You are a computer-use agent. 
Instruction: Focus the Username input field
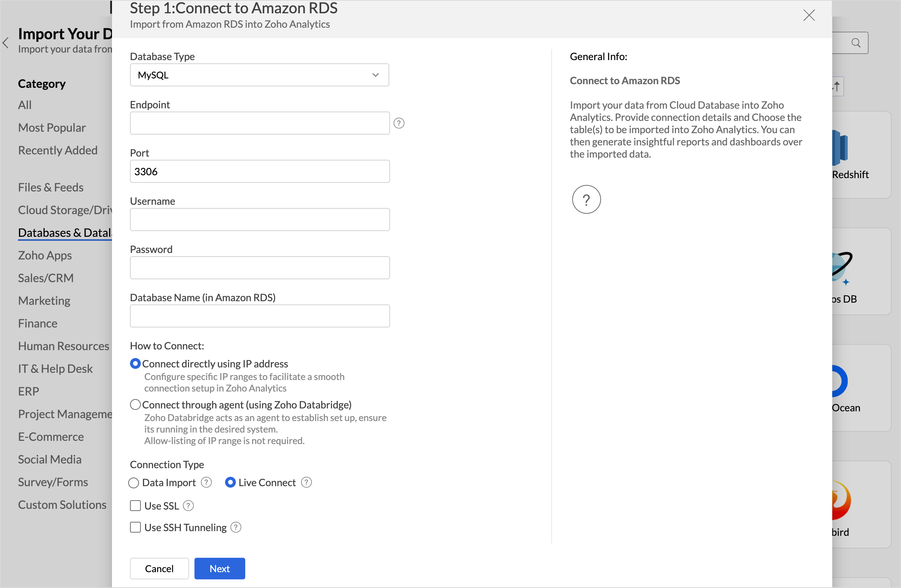(260, 220)
